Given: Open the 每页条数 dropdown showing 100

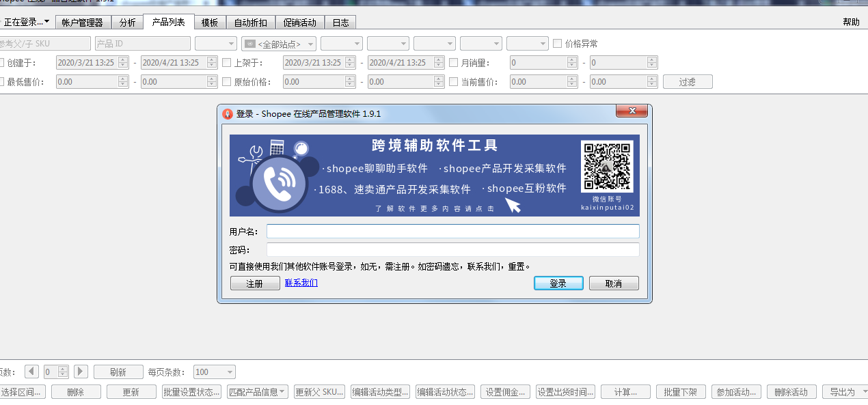Looking at the screenshot, I should click(x=215, y=372).
